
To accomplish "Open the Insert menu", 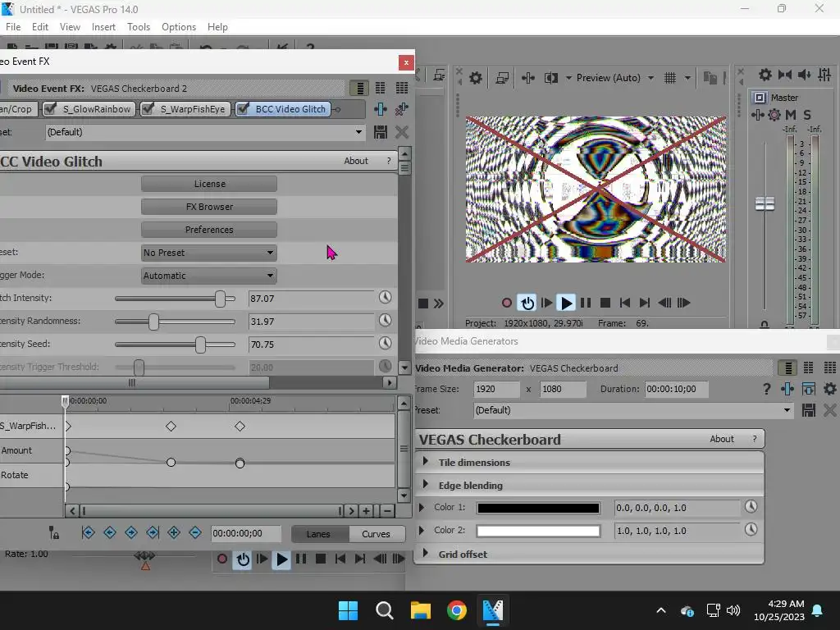I will (103, 27).
